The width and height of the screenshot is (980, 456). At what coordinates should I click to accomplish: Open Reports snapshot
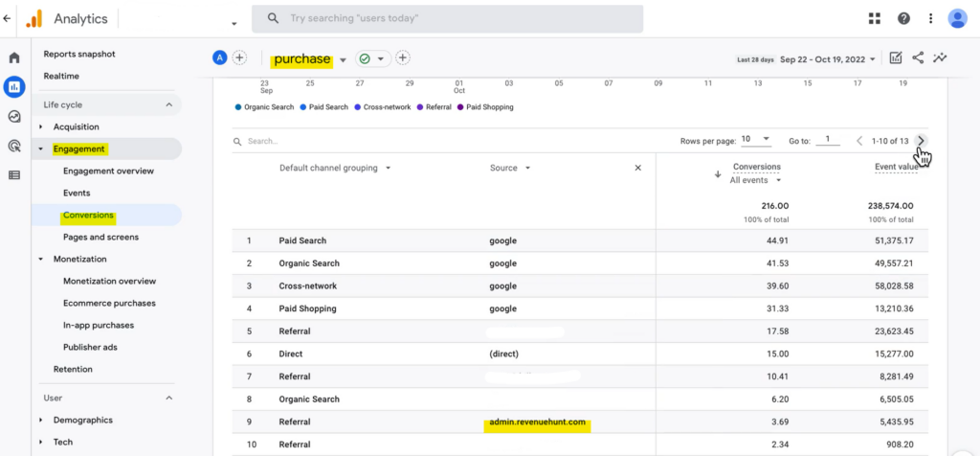(x=79, y=55)
